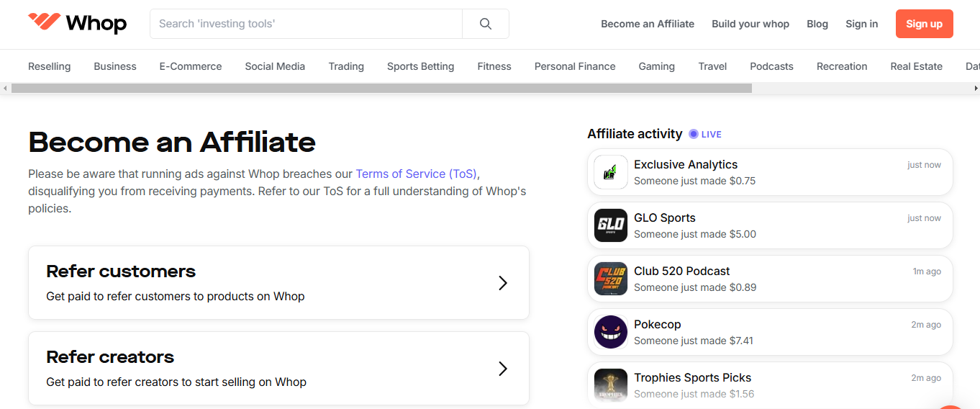The height and width of the screenshot is (409, 980).
Task: Click the category bar left scroll arrow
Action: (x=5, y=89)
